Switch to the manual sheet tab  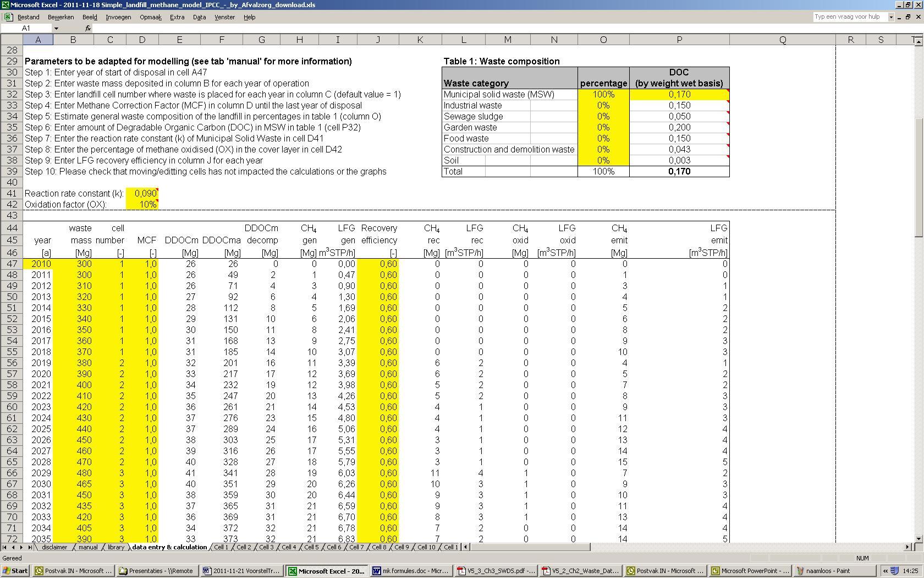[88, 547]
